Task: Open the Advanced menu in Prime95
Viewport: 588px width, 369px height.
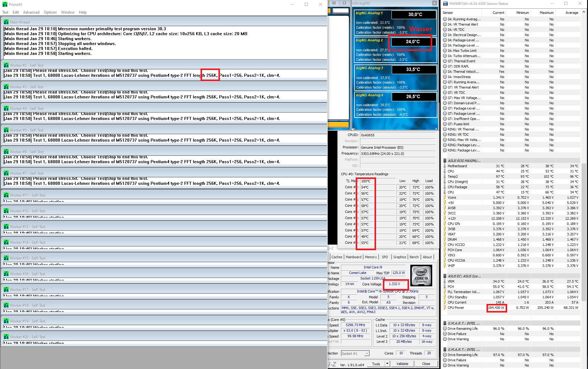Action: point(31,12)
